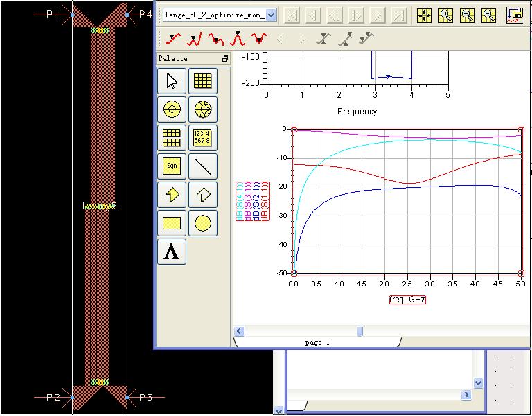Insert a peak marker icon
Image resolution: width=532 pixels, height=416 pixels.
[x=238, y=39]
